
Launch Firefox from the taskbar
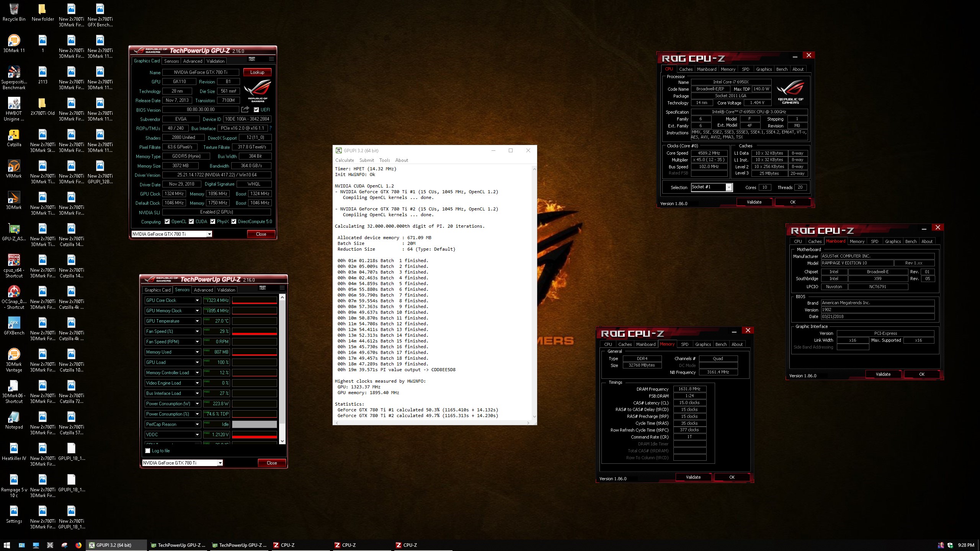(78, 545)
